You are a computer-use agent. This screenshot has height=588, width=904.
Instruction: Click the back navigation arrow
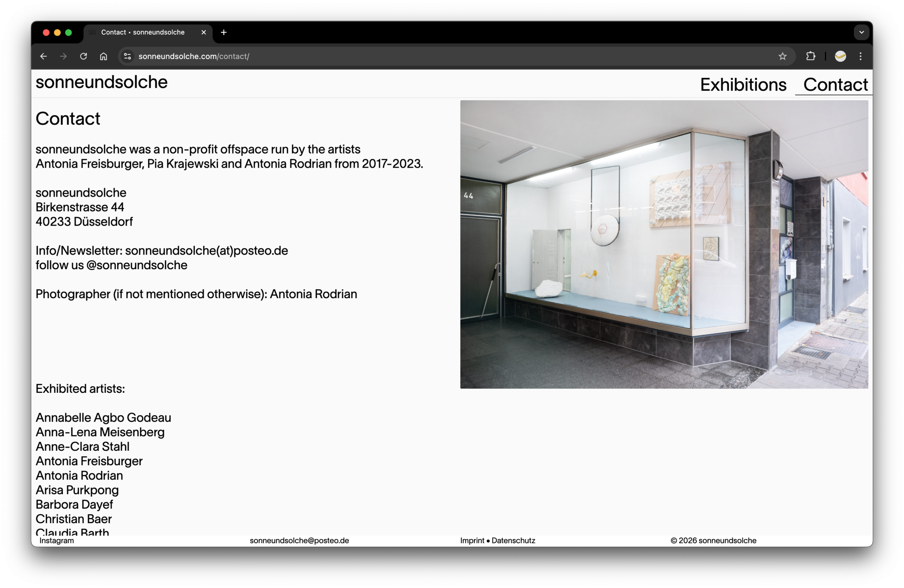(43, 56)
